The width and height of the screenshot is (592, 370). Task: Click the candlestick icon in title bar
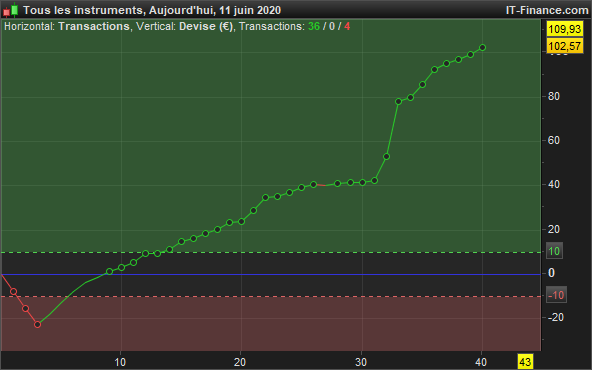(11, 10)
